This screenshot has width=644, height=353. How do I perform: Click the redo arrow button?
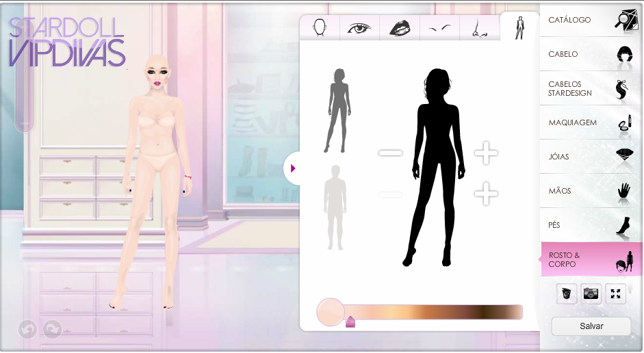click(53, 329)
